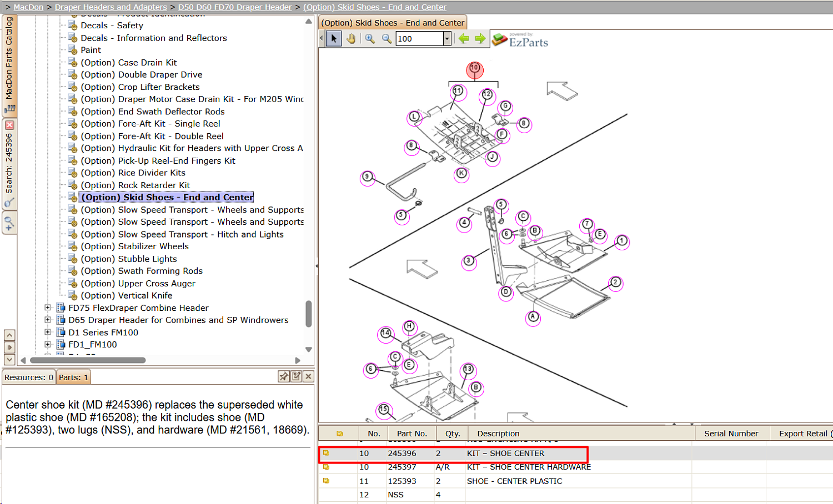Click page icon beside (Option) Swath Forming Rods
Image resolution: width=833 pixels, height=504 pixels.
click(x=73, y=271)
